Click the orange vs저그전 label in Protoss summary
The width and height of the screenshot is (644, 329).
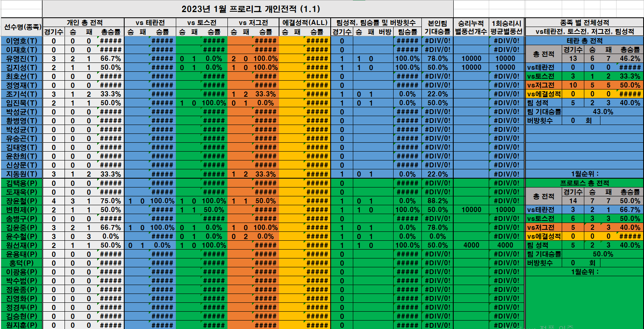(x=544, y=227)
